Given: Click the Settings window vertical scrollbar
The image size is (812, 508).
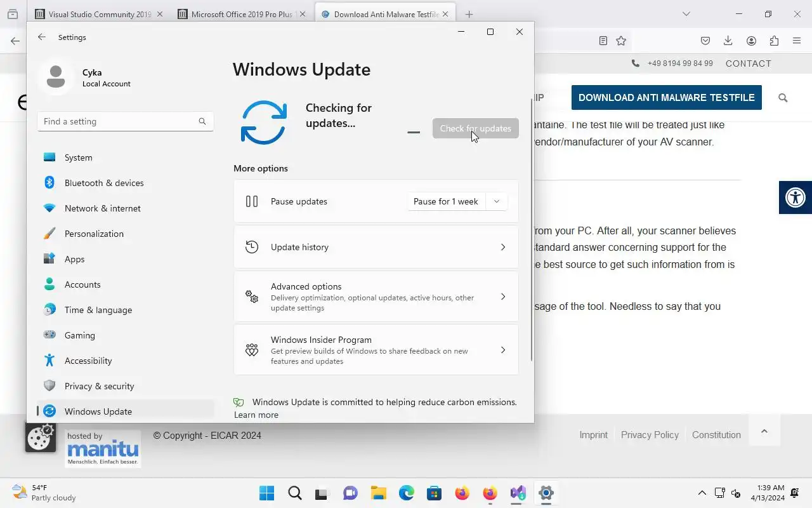Looking at the screenshot, I should (x=532, y=230).
